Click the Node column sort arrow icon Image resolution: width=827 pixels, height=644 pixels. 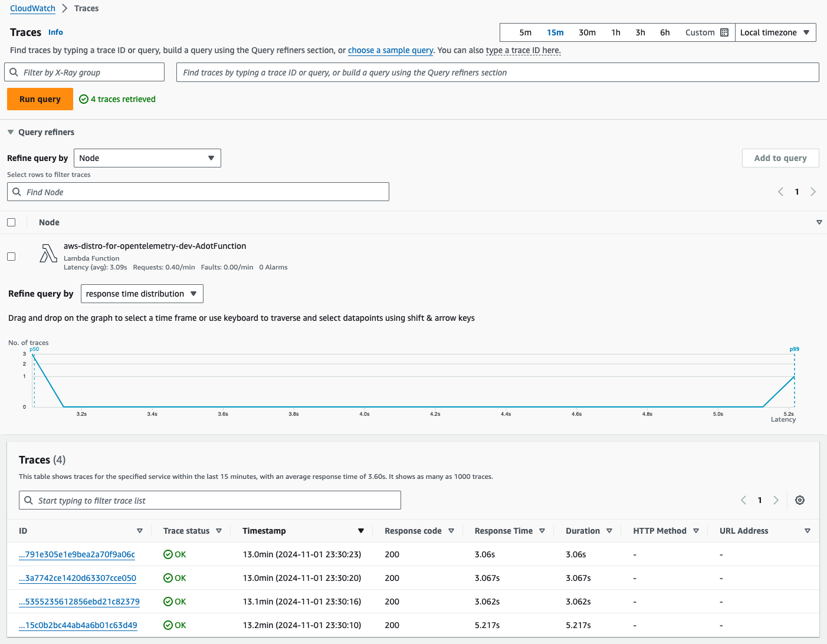819,222
